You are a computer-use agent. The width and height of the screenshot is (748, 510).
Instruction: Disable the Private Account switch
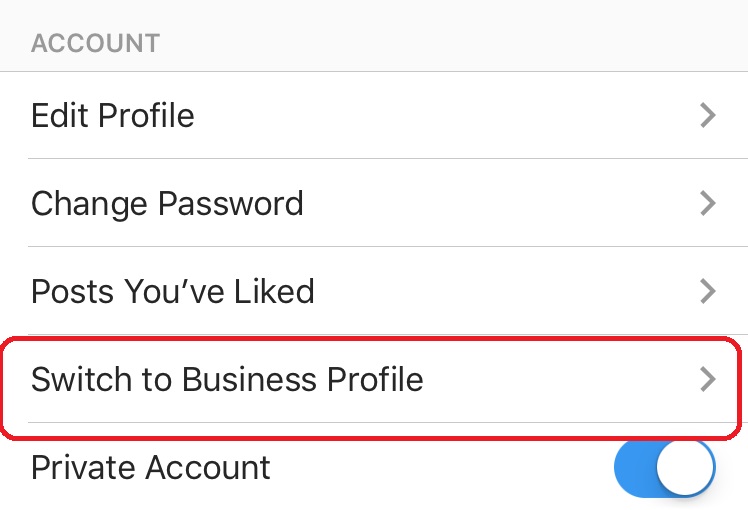tap(665, 468)
